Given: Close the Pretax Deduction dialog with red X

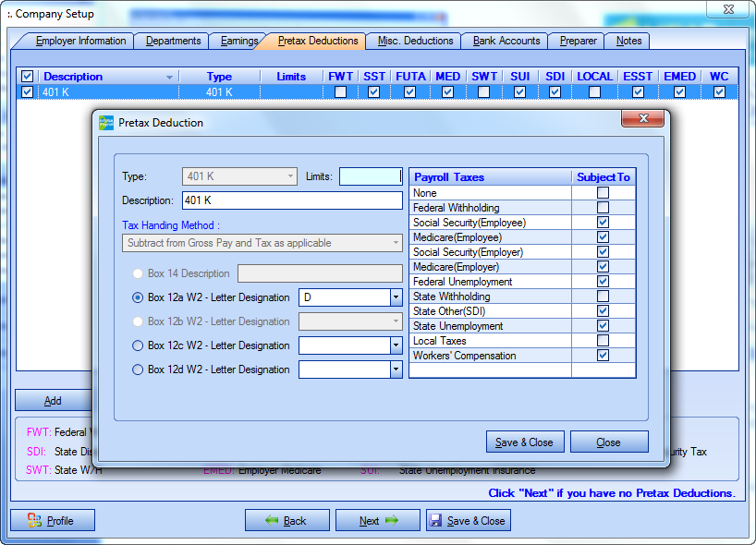Looking at the screenshot, I should pyautogui.click(x=641, y=119).
